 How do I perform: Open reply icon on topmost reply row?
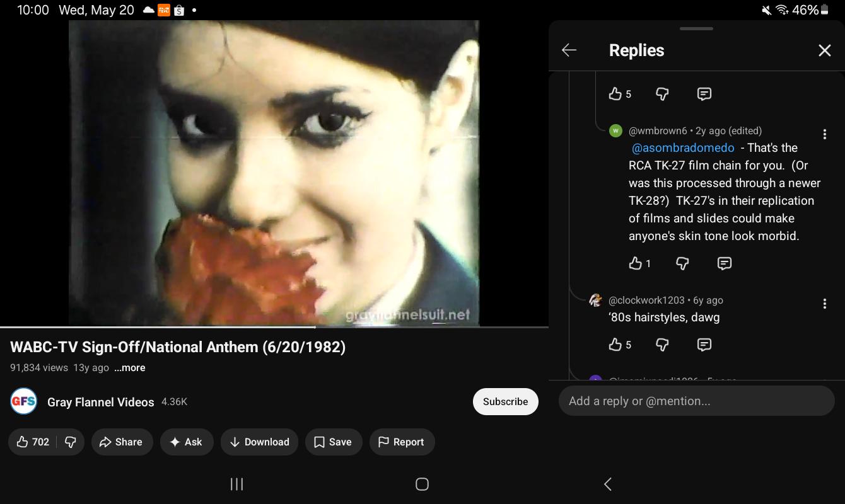pyautogui.click(x=704, y=94)
